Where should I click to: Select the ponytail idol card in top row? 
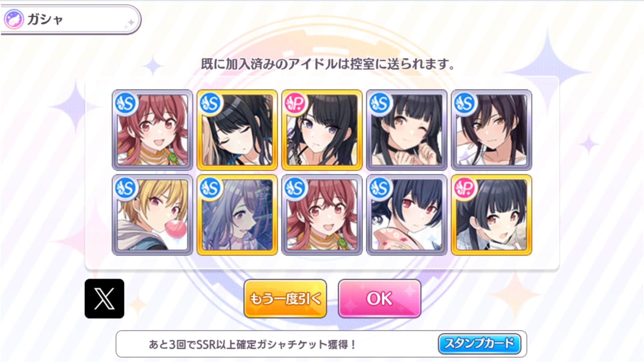click(491, 130)
